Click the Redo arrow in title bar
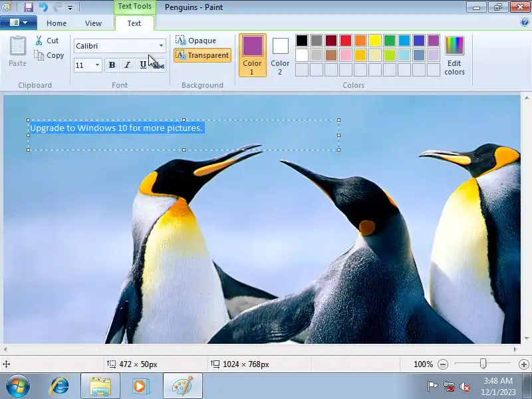The height and width of the screenshot is (399, 532). click(x=57, y=7)
